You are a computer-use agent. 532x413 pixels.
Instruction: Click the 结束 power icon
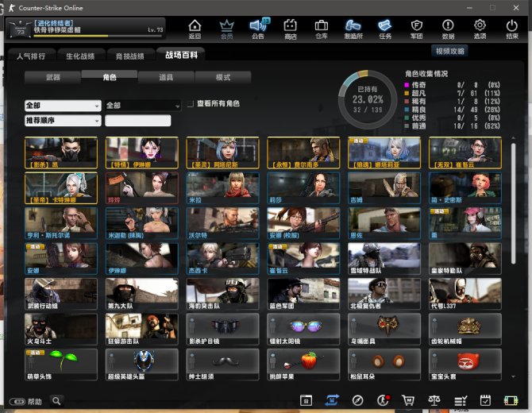click(511, 29)
